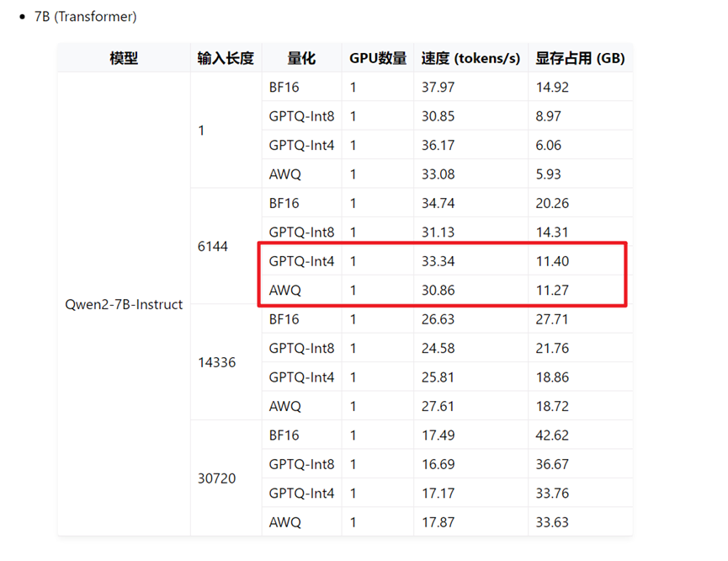
Task: Click speed value '33.34'
Action: pos(438,261)
